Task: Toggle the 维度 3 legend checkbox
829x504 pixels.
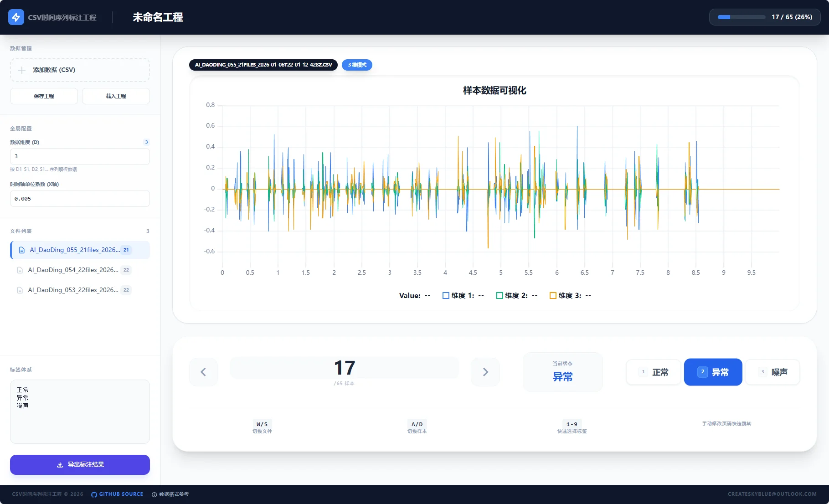Action: click(x=553, y=296)
